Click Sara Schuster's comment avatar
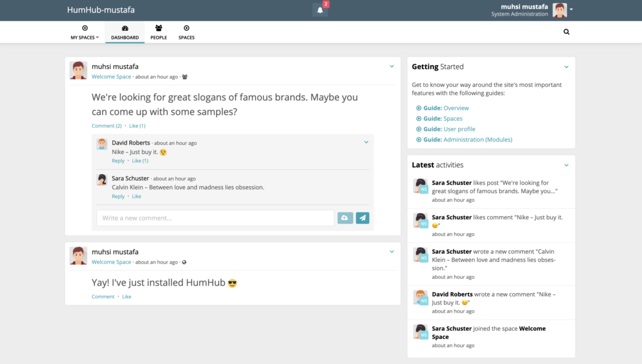Viewport: 642px width, 364px height. point(102,180)
